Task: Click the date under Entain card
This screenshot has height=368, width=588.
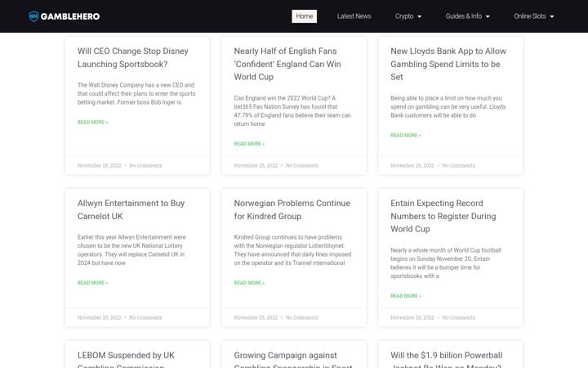Action: pos(412,317)
